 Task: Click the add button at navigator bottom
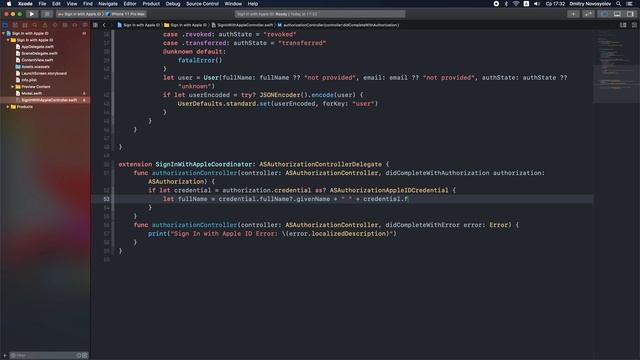point(5,356)
